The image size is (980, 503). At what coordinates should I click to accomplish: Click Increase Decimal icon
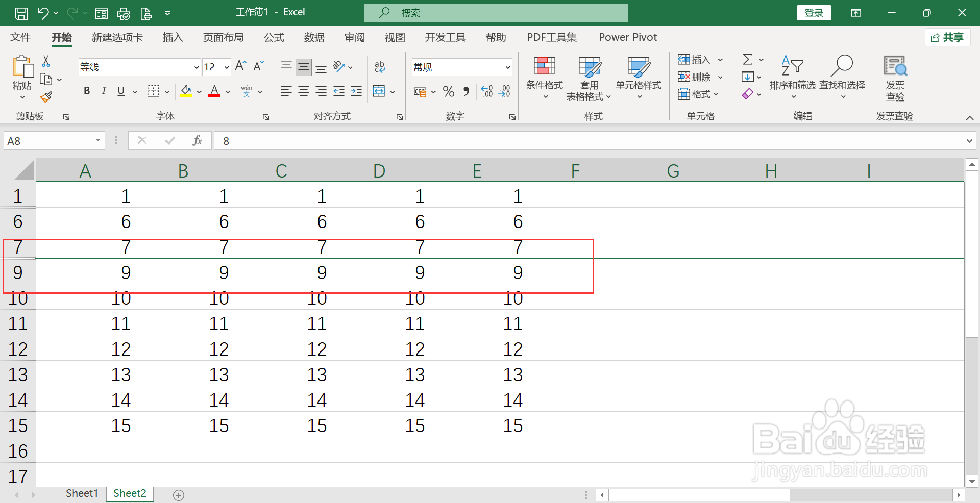(487, 91)
